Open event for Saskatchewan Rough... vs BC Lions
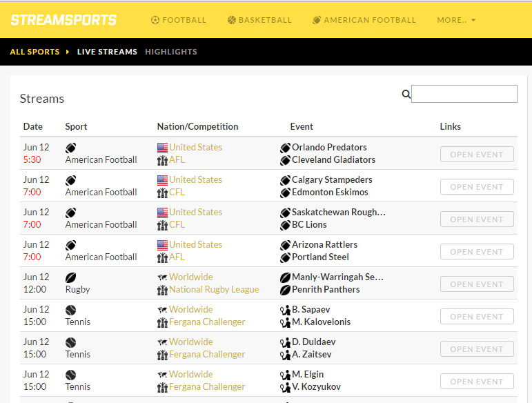This screenshot has height=403, width=532. (x=477, y=219)
